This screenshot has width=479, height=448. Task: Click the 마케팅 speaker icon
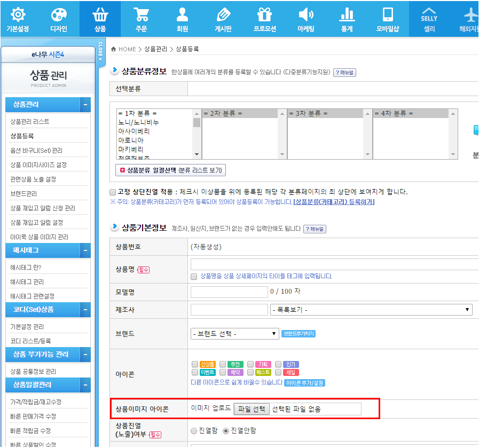click(305, 15)
